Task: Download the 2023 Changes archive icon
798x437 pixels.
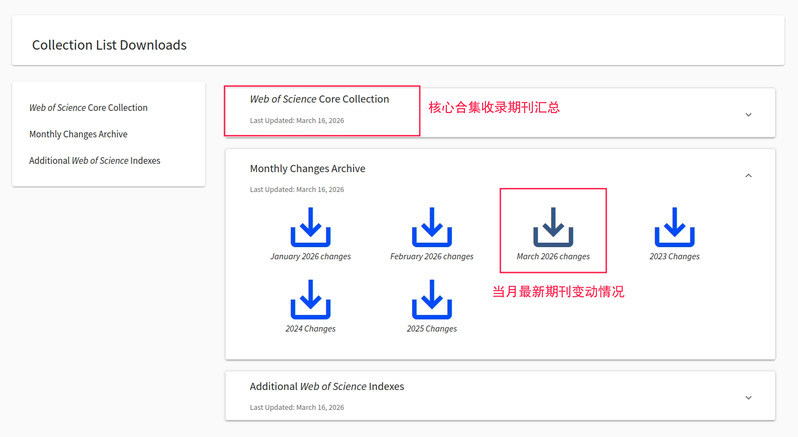Action: (674, 227)
